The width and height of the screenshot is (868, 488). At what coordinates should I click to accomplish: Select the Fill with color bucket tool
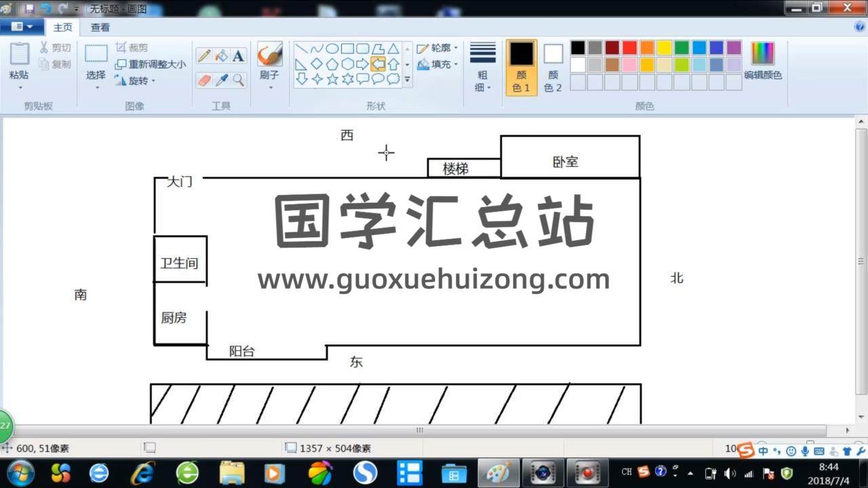pyautogui.click(x=221, y=56)
